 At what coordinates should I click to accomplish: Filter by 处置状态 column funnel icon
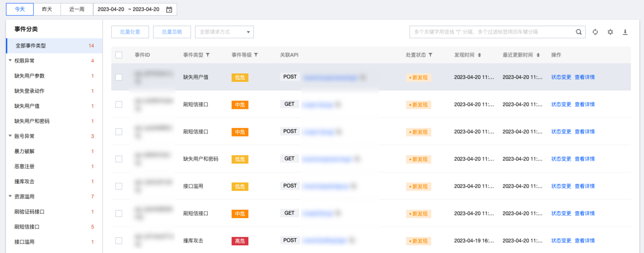pos(430,55)
